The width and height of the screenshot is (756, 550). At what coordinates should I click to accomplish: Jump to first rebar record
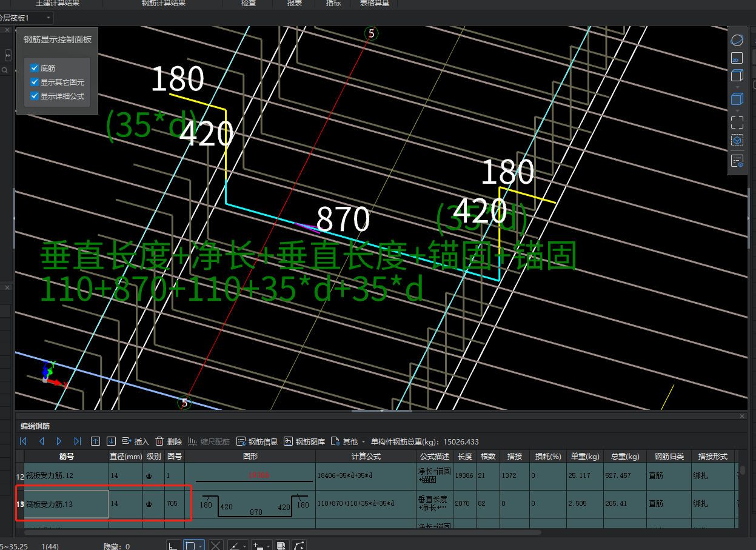coord(24,441)
